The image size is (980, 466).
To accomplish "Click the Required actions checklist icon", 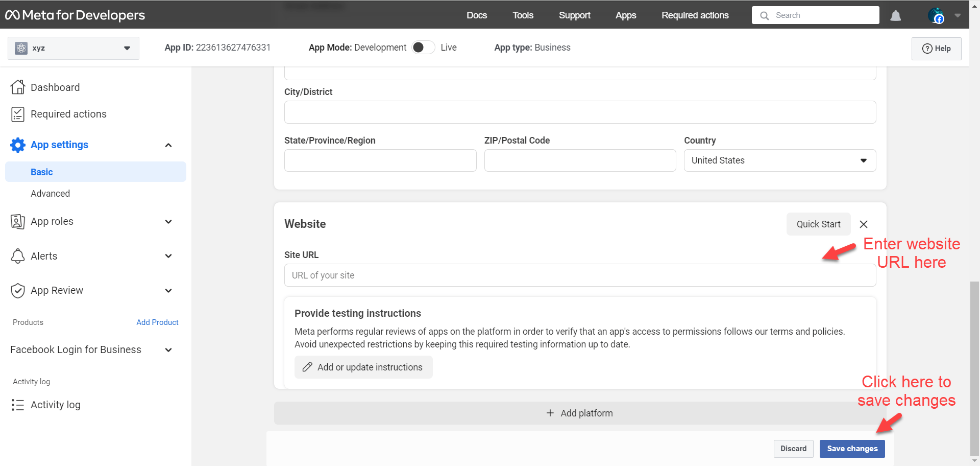I will (18, 114).
